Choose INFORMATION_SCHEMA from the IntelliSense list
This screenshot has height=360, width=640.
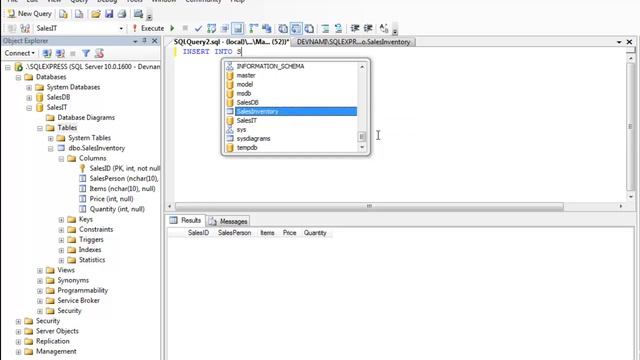(x=291, y=66)
